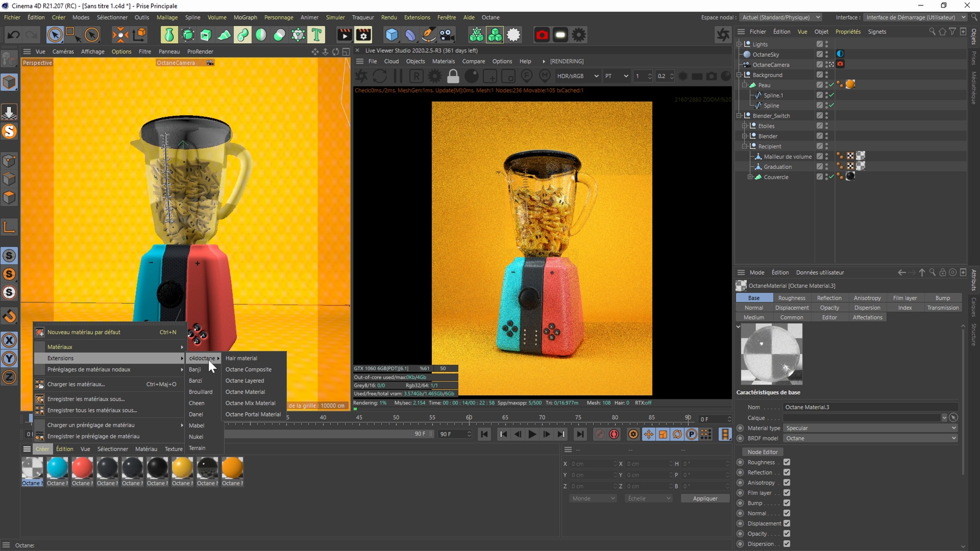Click the Node Editor button

(x=762, y=452)
